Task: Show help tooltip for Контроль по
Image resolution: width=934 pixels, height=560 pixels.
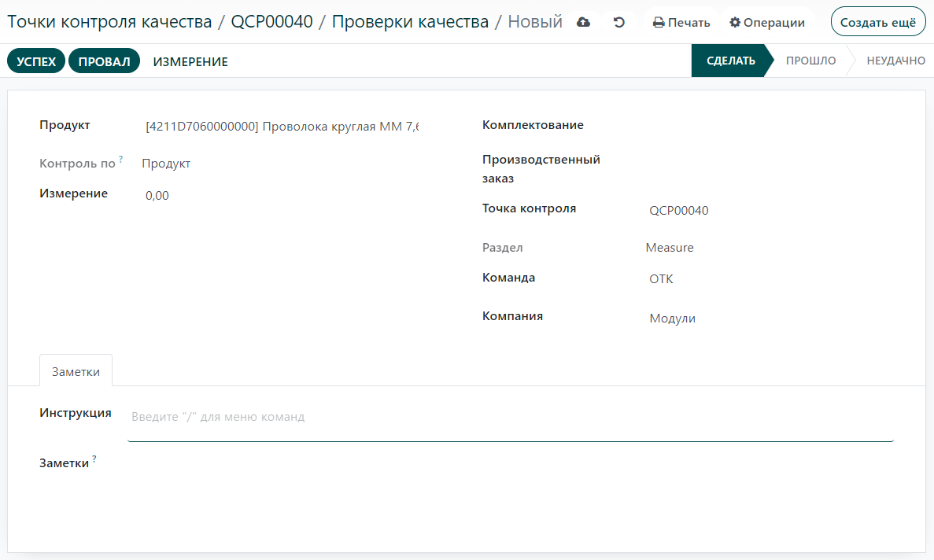Action: click(121, 159)
